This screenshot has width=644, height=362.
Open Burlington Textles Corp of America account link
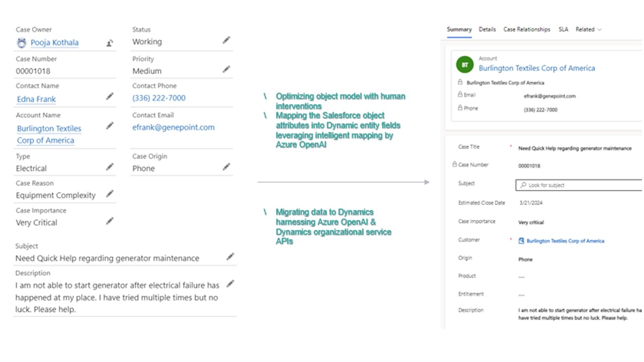[x=537, y=68]
